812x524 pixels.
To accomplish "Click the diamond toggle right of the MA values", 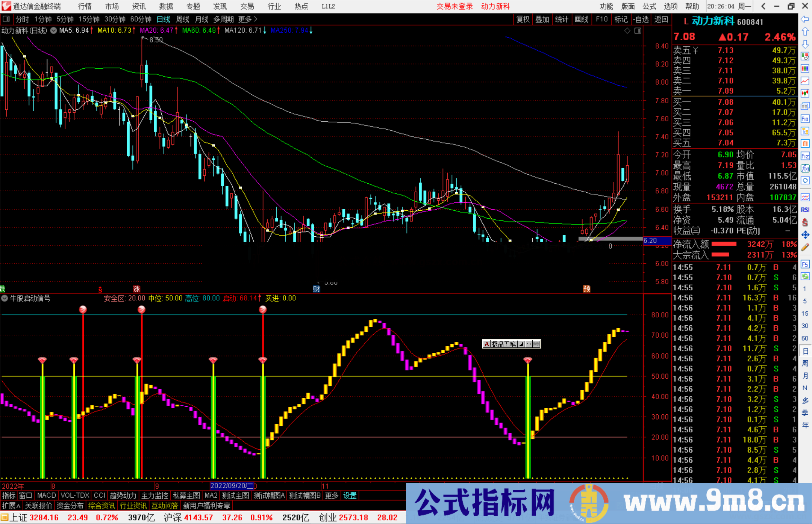I will point(627,31).
